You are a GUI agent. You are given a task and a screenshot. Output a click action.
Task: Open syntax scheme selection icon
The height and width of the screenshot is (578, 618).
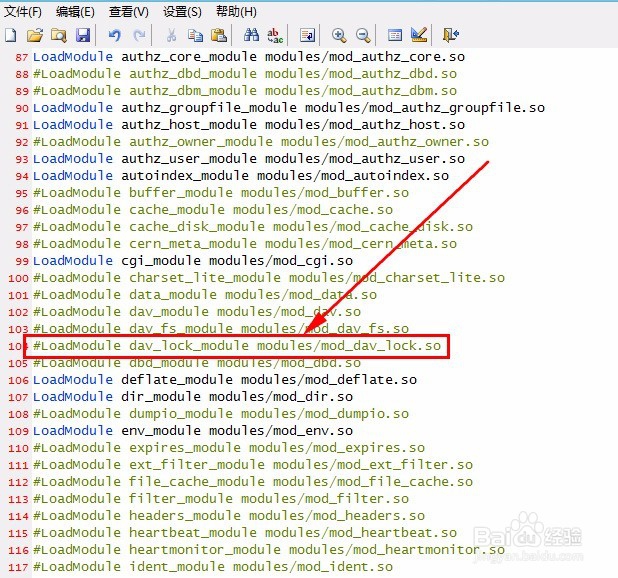coord(395,35)
